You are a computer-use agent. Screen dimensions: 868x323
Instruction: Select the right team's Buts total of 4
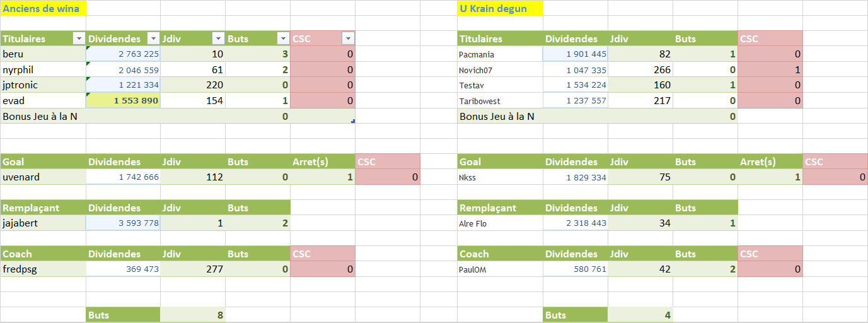pos(640,315)
